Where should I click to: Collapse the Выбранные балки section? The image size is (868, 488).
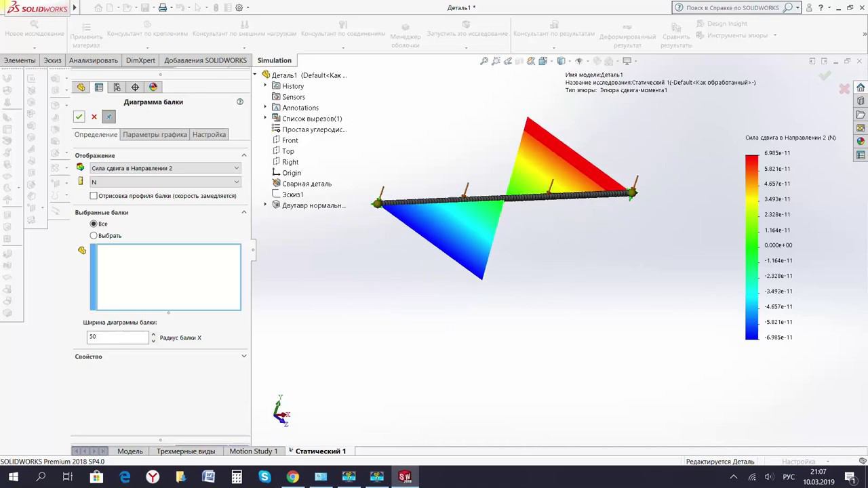[244, 212]
